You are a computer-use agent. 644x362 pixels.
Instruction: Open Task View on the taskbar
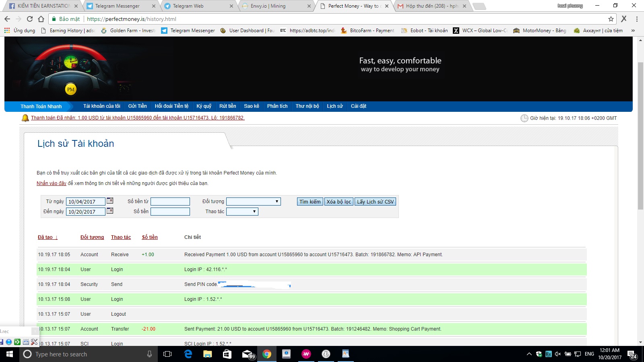click(x=167, y=354)
